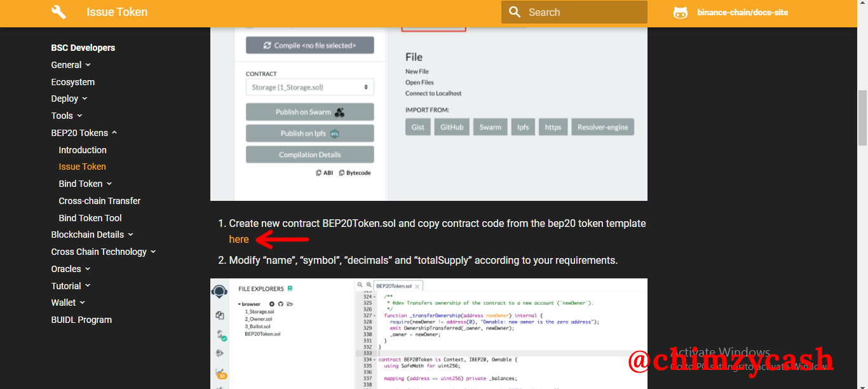Click the green book icon beside FILE EXPLORERS
Viewport: 868px width, 389px height.
tap(290, 289)
